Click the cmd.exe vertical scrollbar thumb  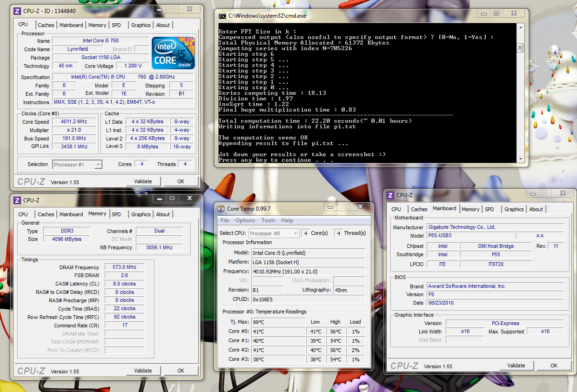point(520,48)
